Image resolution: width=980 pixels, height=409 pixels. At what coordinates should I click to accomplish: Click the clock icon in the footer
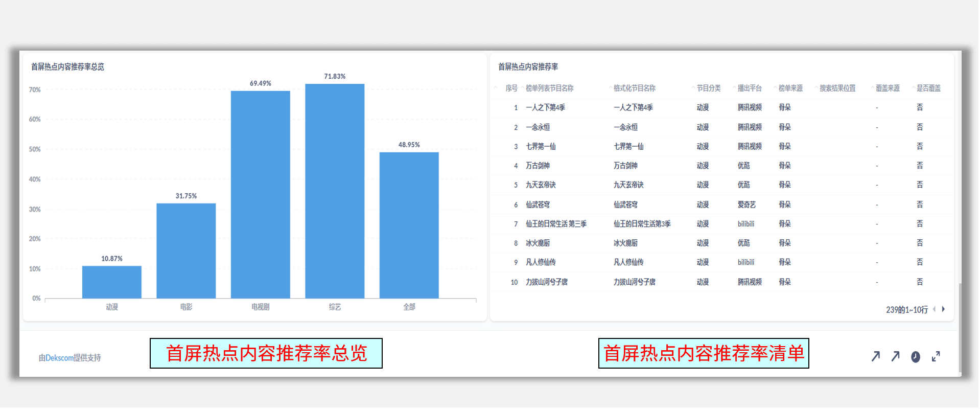click(915, 357)
